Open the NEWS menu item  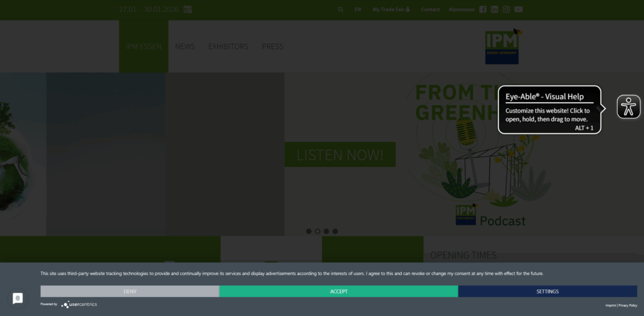[185, 47]
